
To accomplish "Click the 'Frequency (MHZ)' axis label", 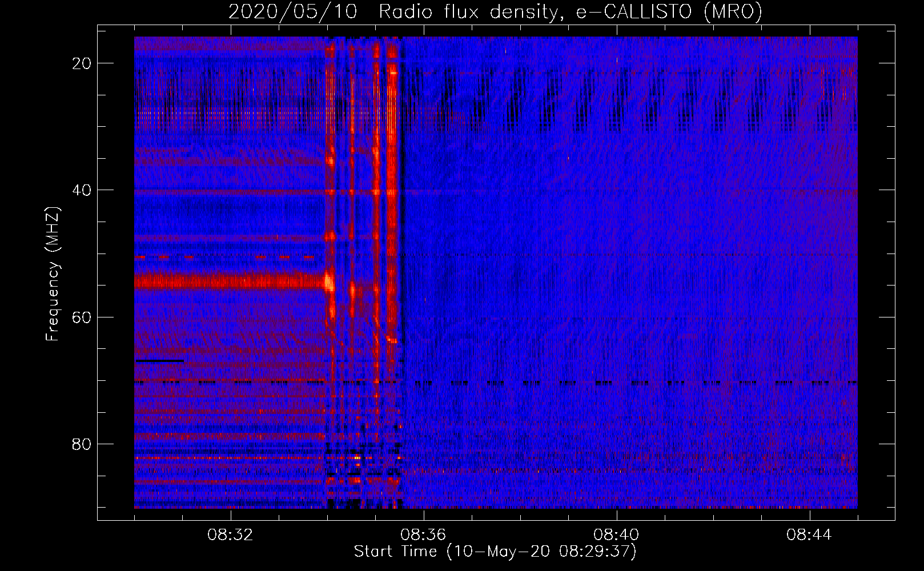I will [53, 274].
